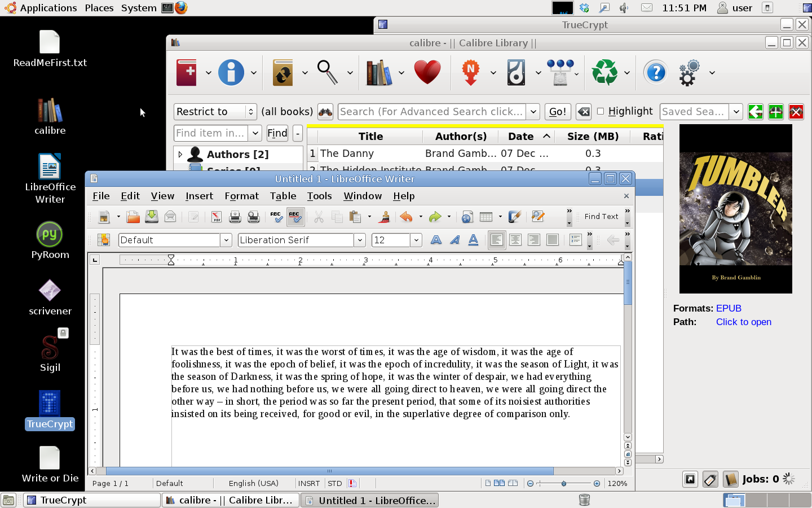Click EPUB format link
The image size is (812, 508).
pyautogui.click(x=729, y=308)
